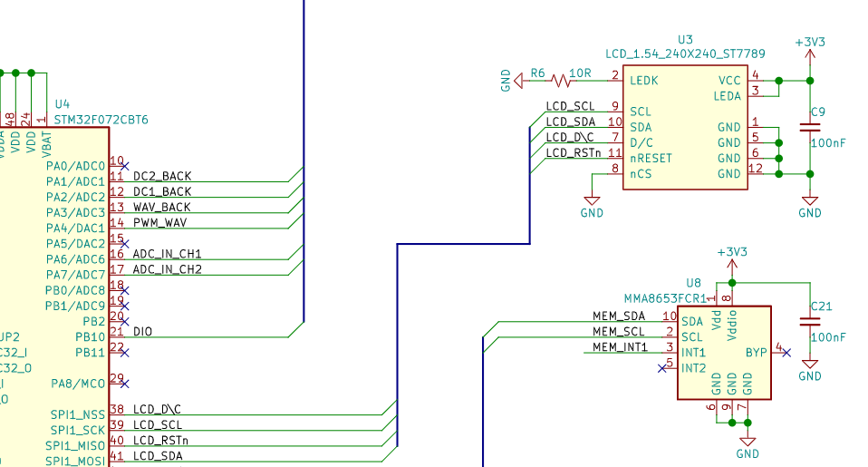Click the LCD_RSTn net label at SPI1_MISO
The width and height of the screenshot is (868, 467).
pos(160,441)
